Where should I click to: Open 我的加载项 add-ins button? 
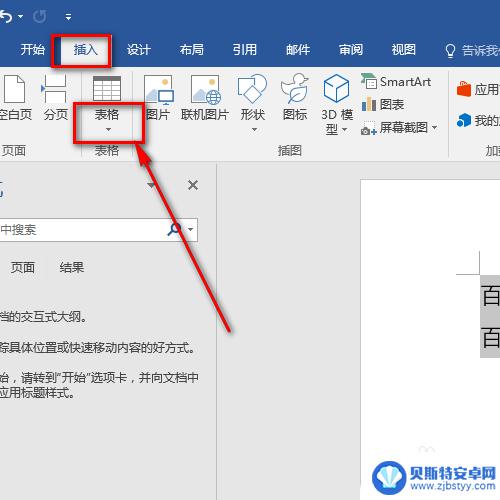tap(478, 120)
